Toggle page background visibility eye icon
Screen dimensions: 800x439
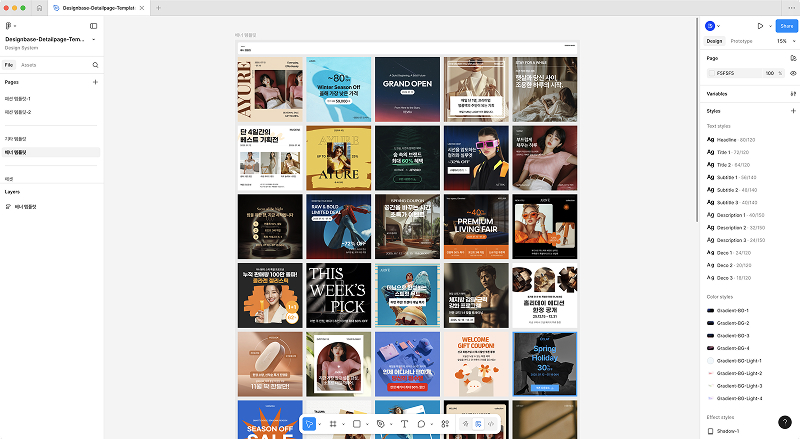point(793,73)
